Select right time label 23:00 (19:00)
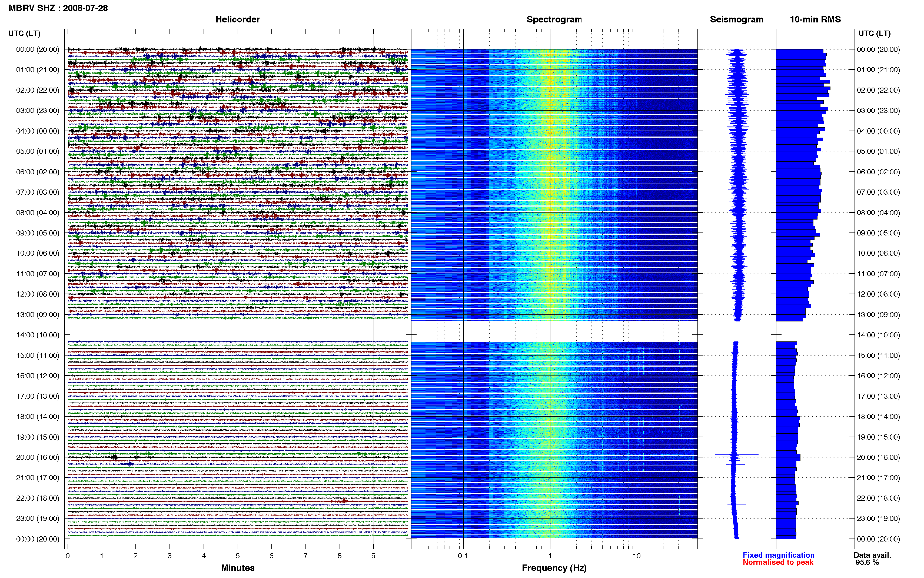The height and width of the screenshot is (578, 924). 878,518
